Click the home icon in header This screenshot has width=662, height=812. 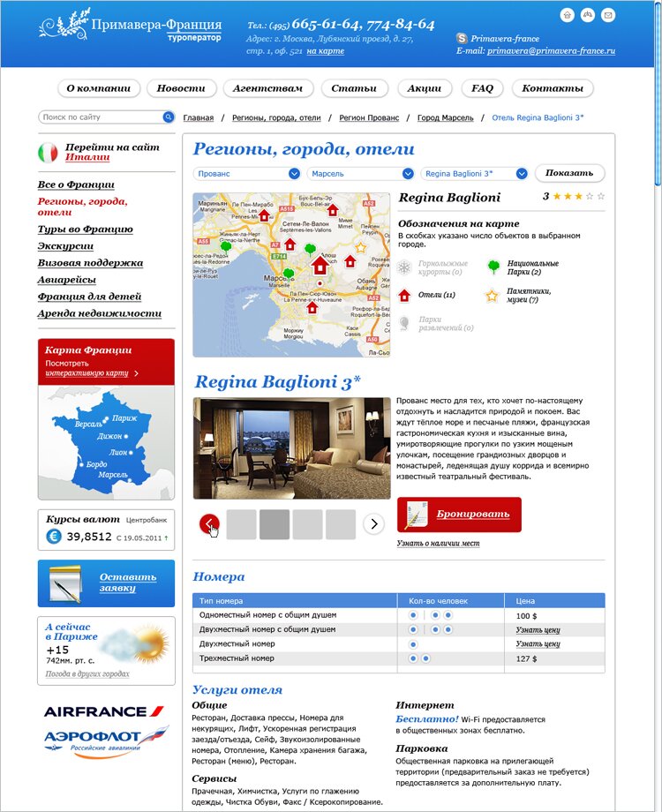click(568, 14)
